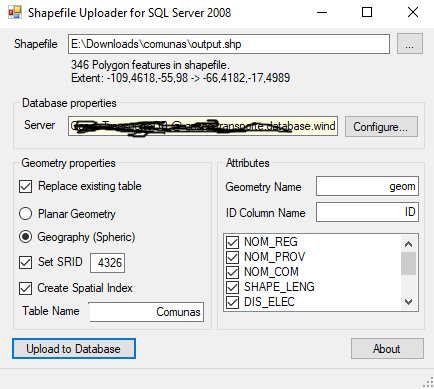This screenshot has width=434, height=389.
Task: Toggle SHAPE_LENG attribute checkbox
Action: (x=232, y=287)
